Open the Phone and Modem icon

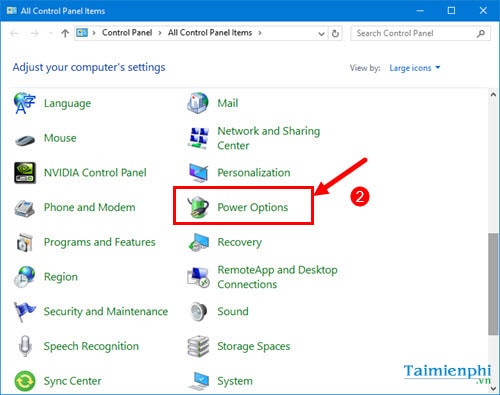coord(24,208)
